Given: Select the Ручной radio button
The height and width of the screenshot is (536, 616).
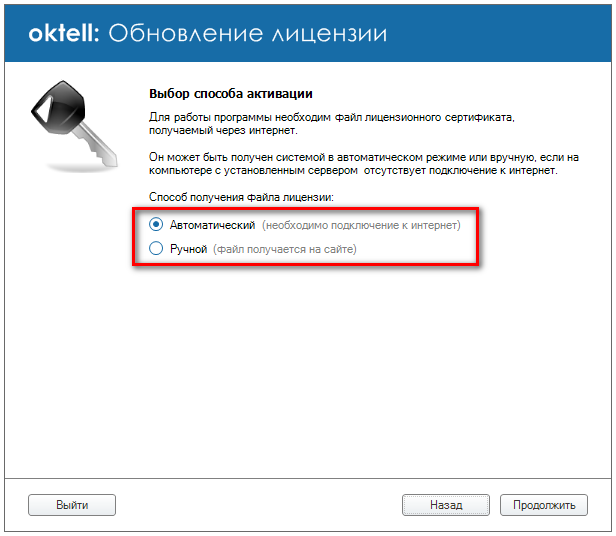Looking at the screenshot, I should point(155,249).
